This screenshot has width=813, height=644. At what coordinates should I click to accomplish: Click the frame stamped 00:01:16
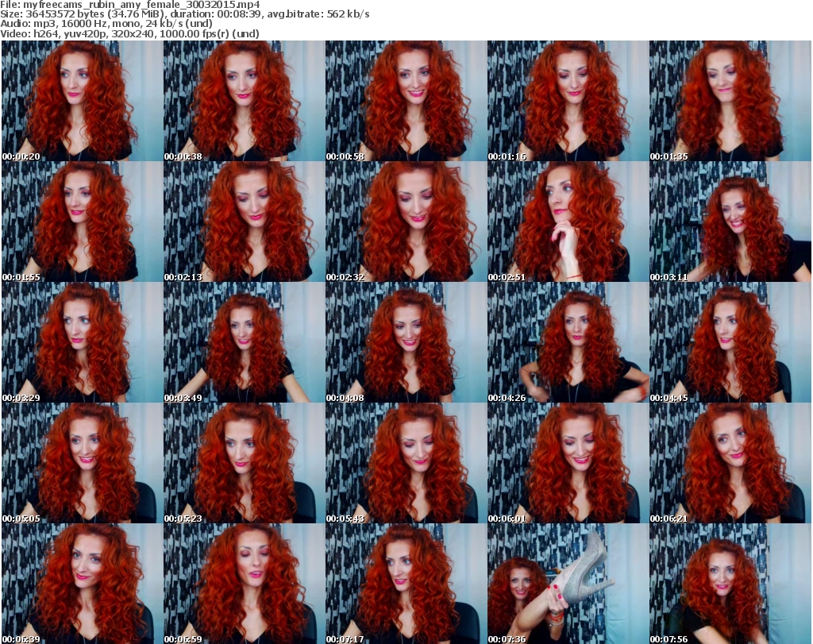[x=568, y=101]
